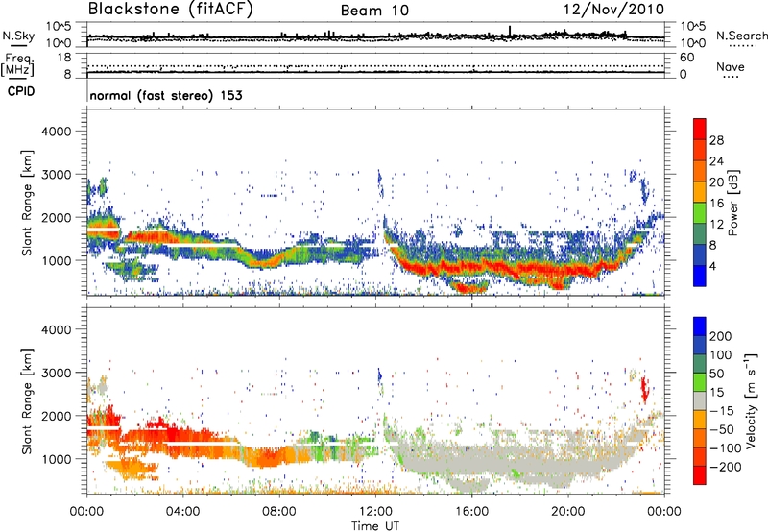This screenshot has height=532, width=768.
Task: Click the 'Time UT' axis title
Action: click(x=375, y=526)
